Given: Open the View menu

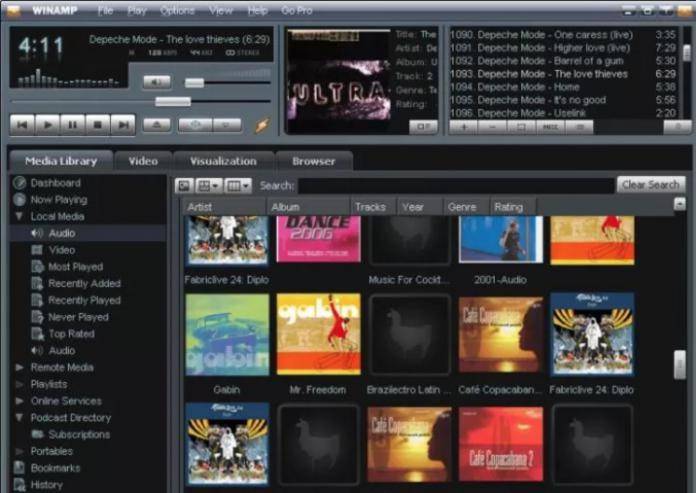Looking at the screenshot, I should tap(221, 10).
